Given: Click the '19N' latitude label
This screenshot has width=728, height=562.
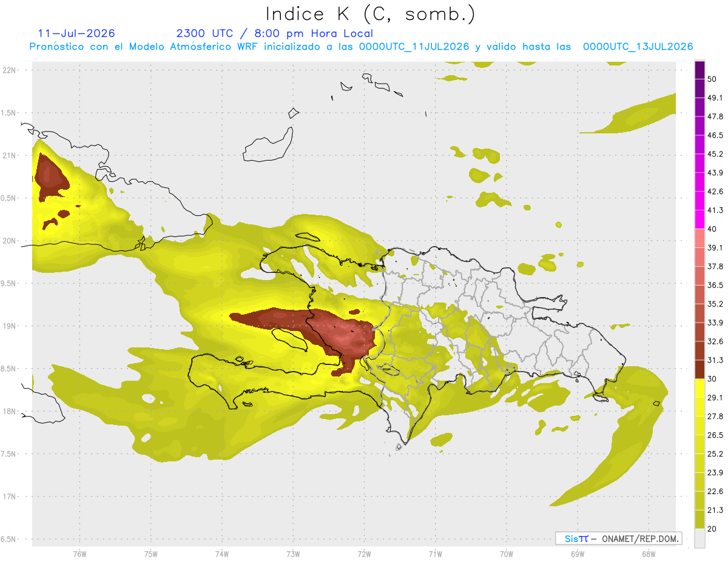Looking at the screenshot, I should coord(10,326).
